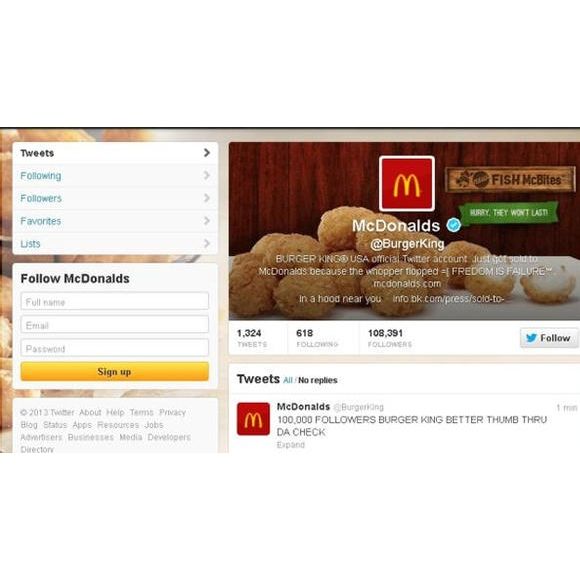Select the No replies tweet filter
This screenshot has width=580, height=580.
coord(318,380)
